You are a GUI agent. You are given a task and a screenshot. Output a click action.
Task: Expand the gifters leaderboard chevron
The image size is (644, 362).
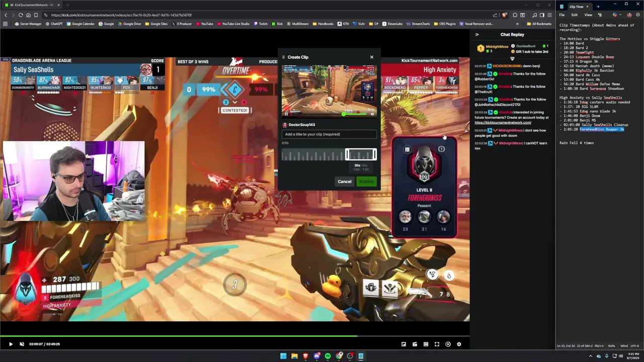pyautogui.click(x=512, y=59)
